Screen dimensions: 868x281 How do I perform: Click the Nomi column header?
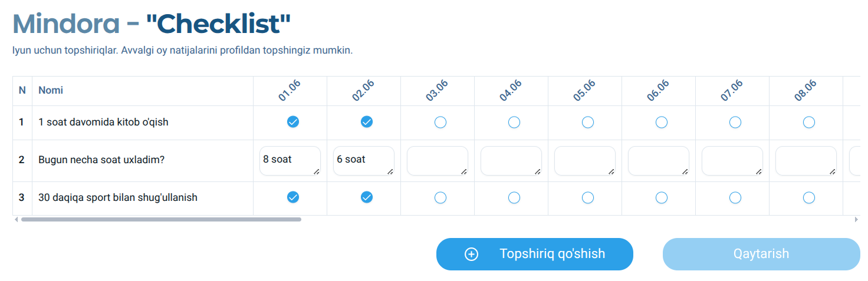point(51,90)
